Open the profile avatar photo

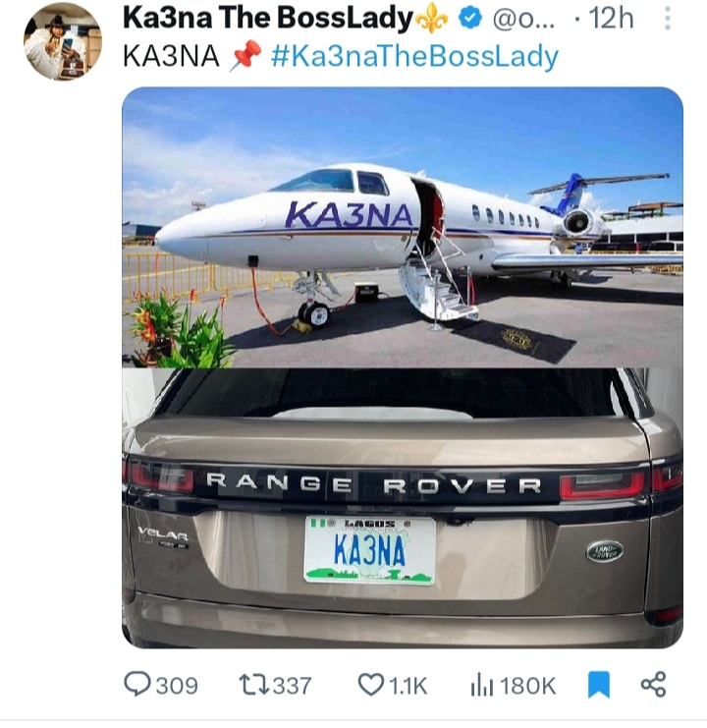(62, 41)
